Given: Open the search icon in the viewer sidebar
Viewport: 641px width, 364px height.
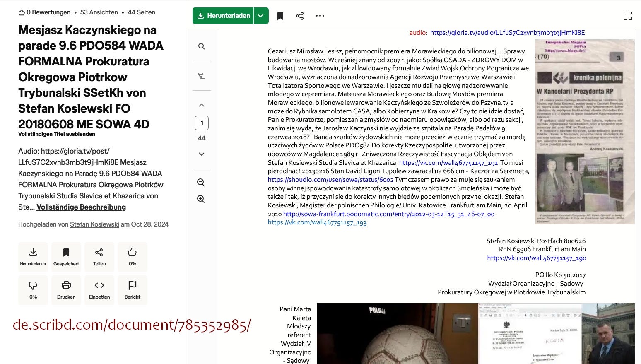Looking at the screenshot, I should tap(202, 46).
